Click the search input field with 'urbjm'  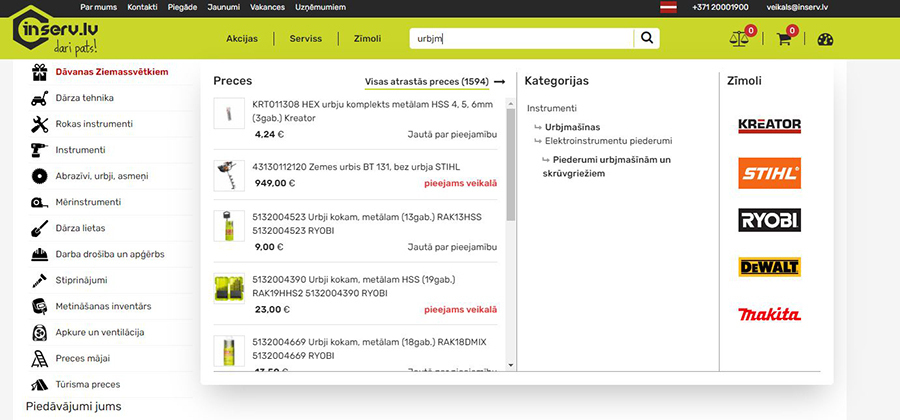(x=520, y=39)
